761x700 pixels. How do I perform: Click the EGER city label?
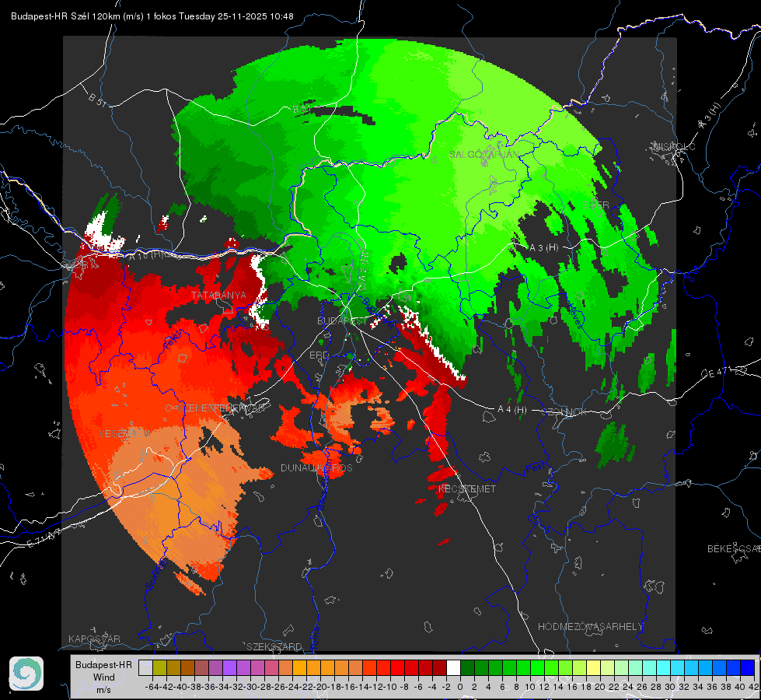coord(595,205)
